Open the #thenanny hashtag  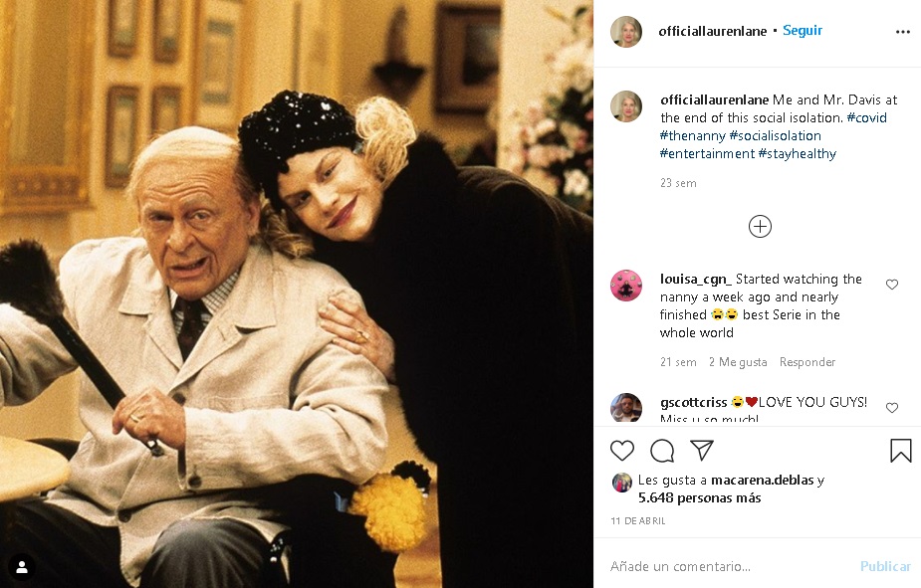coord(693,135)
